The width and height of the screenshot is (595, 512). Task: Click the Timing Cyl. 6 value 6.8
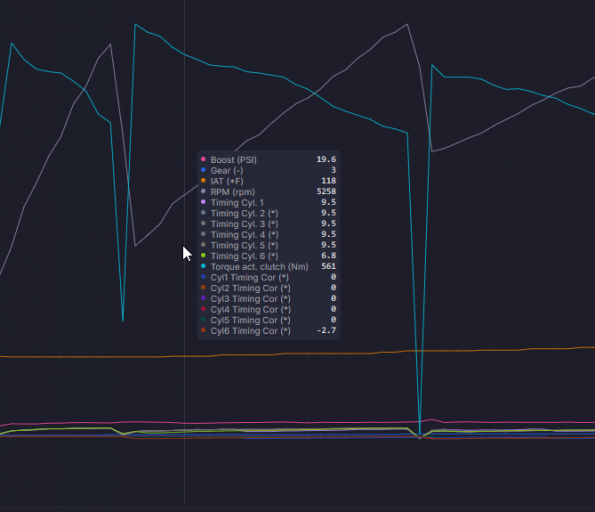(329, 255)
